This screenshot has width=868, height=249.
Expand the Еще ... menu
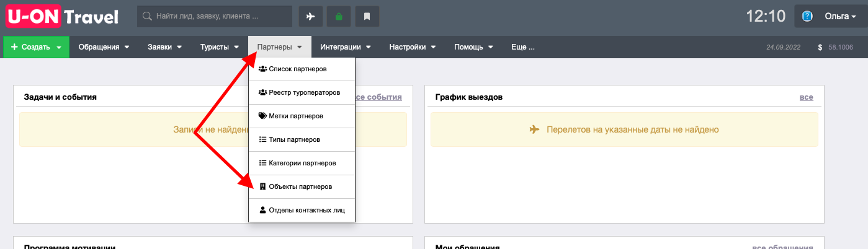click(x=523, y=47)
